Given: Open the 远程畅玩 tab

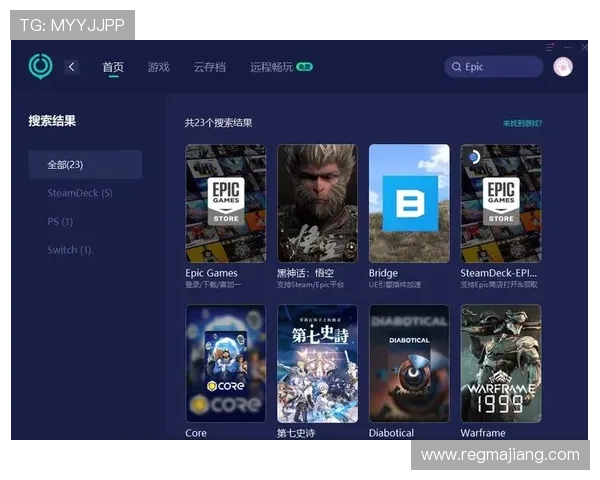Looking at the screenshot, I should 272,67.
